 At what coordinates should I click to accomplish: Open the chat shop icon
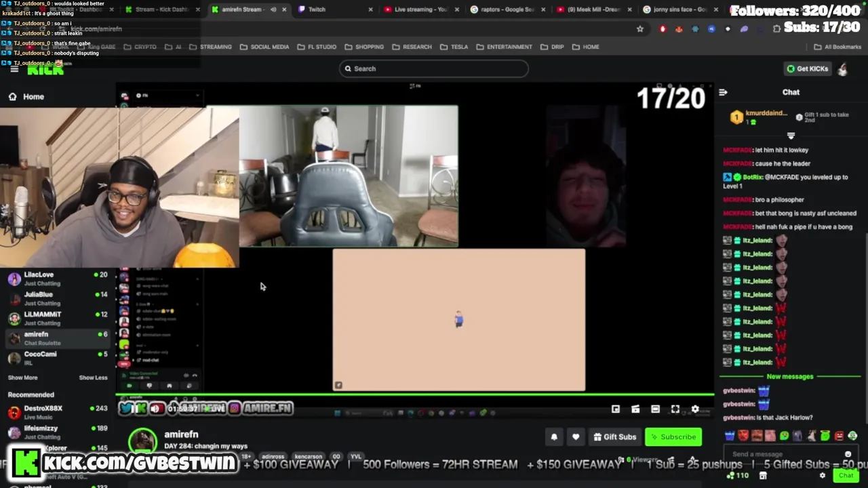[x=763, y=476]
